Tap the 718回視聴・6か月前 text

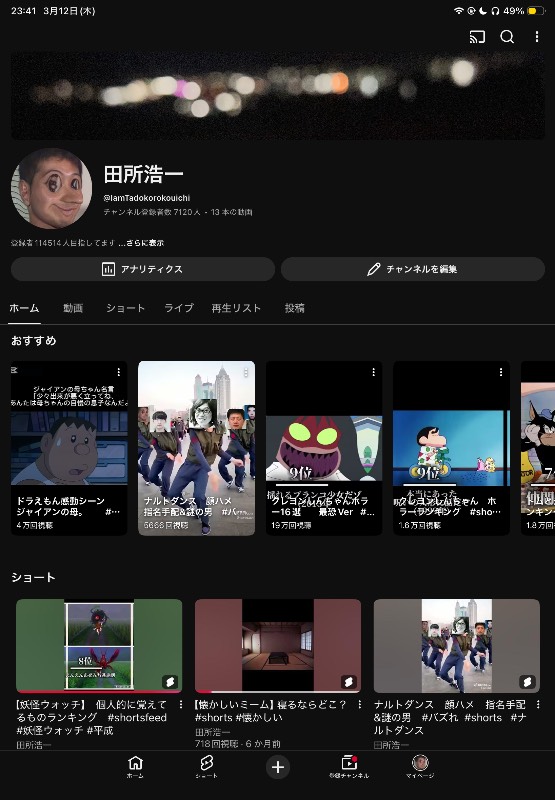(238, 744)
